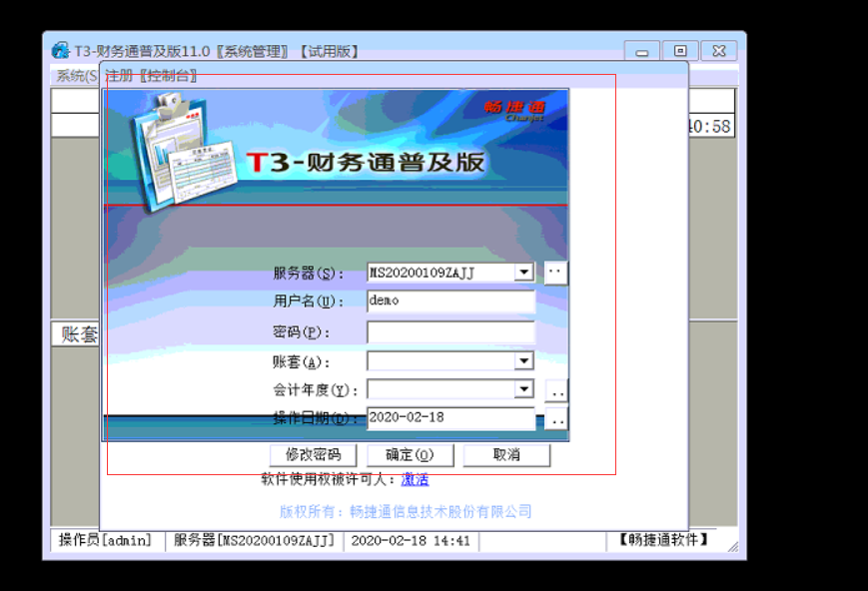The image size is (868, 591).
Task: Focus the 密码 password input field
Action: coord(450,332)
